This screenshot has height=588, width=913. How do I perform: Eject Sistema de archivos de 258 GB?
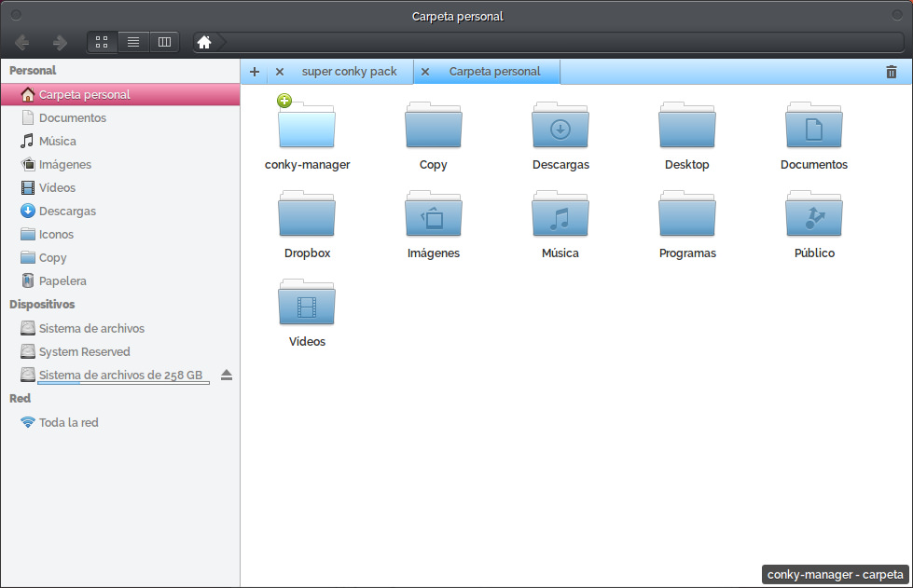[x=227, y=376]
